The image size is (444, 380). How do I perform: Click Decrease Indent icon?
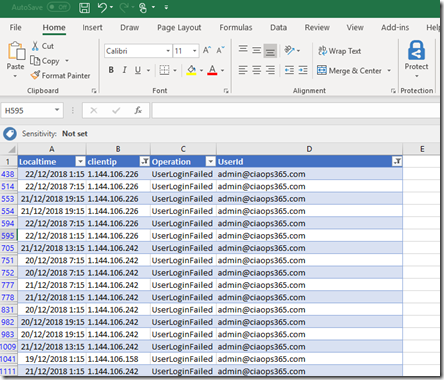click(x=289, y=70)
